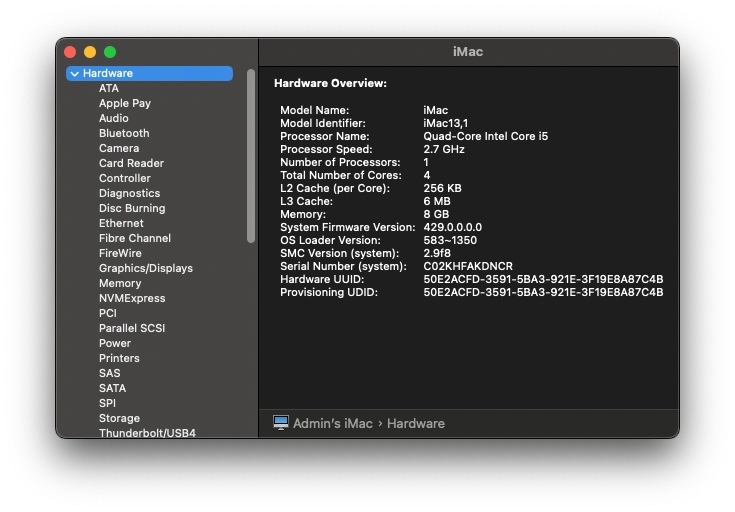
Task: Click the green zoom window button
Action: point(110,52)
